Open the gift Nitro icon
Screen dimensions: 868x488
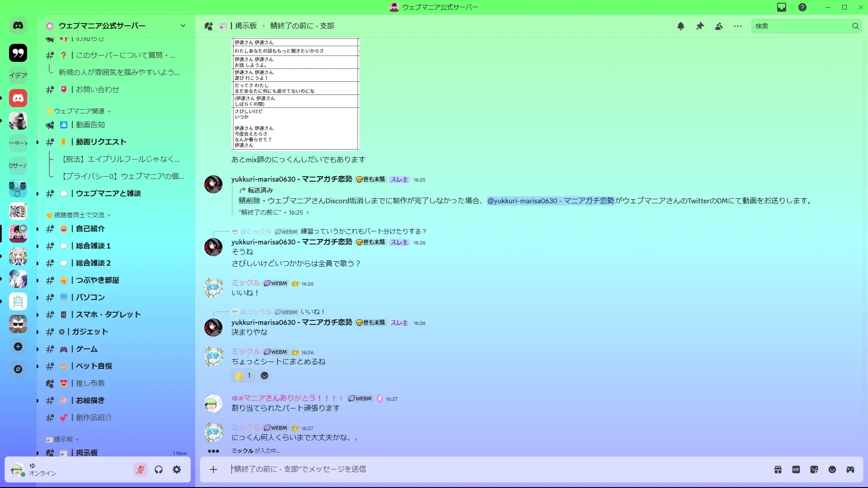[778, 469]
